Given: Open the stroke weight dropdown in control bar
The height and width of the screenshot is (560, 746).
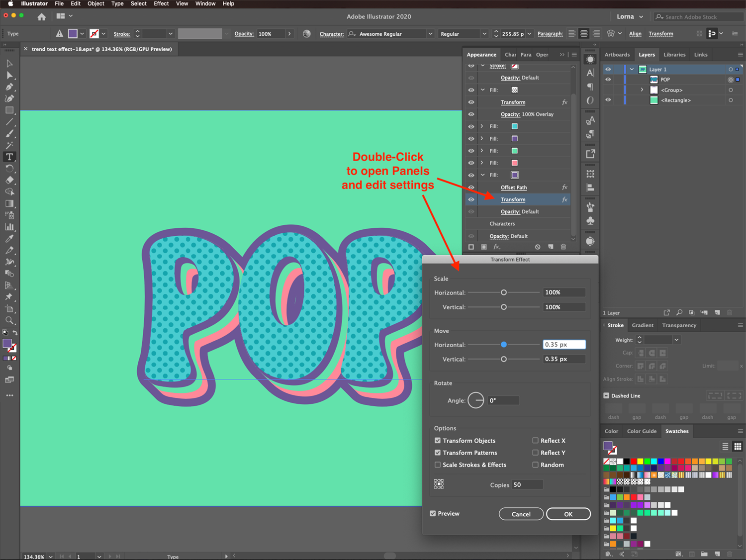Looking at the screenshot, I should click(x=171, y=34).
